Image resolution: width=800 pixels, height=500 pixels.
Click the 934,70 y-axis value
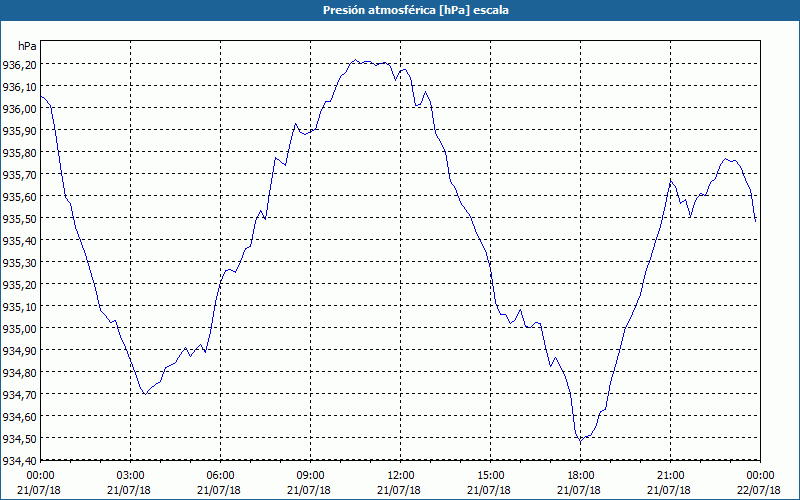pos(20,394)
